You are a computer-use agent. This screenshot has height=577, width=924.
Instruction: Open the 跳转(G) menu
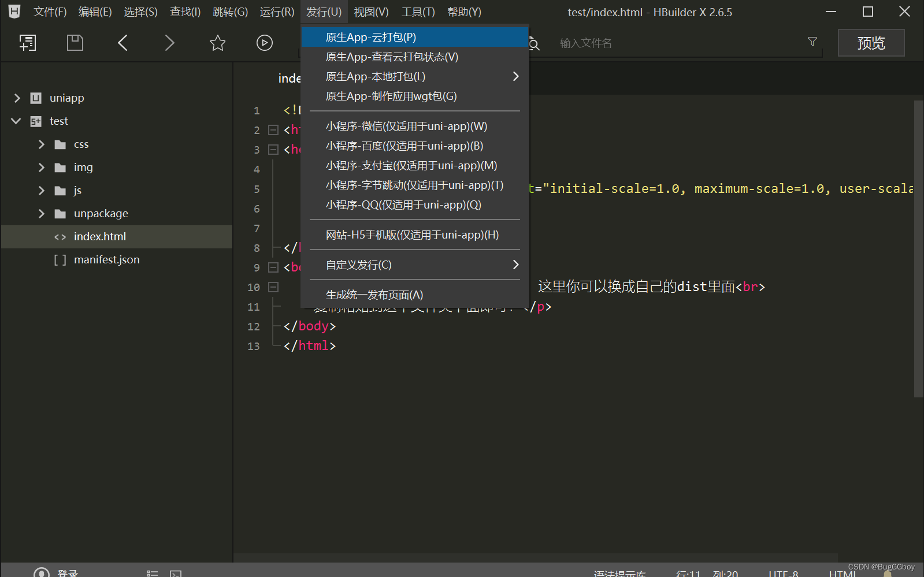[231, 12]
